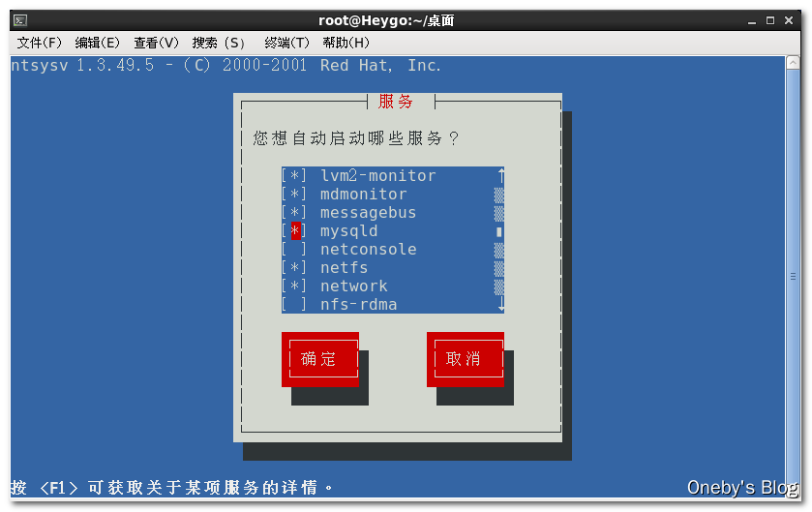This screenshot has width=812, height=512.
Task: Toggle the mdmonitor service checkbox
Action: coord(294,195)
